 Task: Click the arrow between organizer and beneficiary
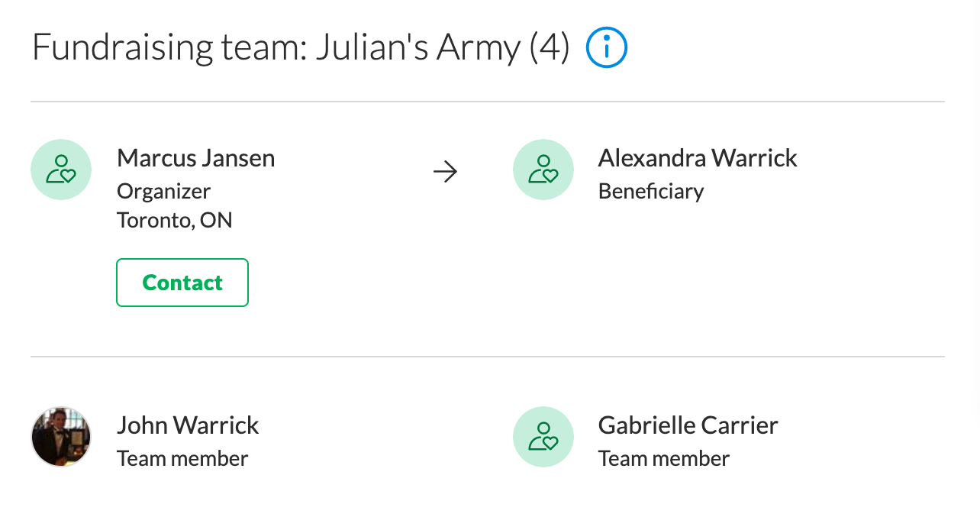coord(445,173)
